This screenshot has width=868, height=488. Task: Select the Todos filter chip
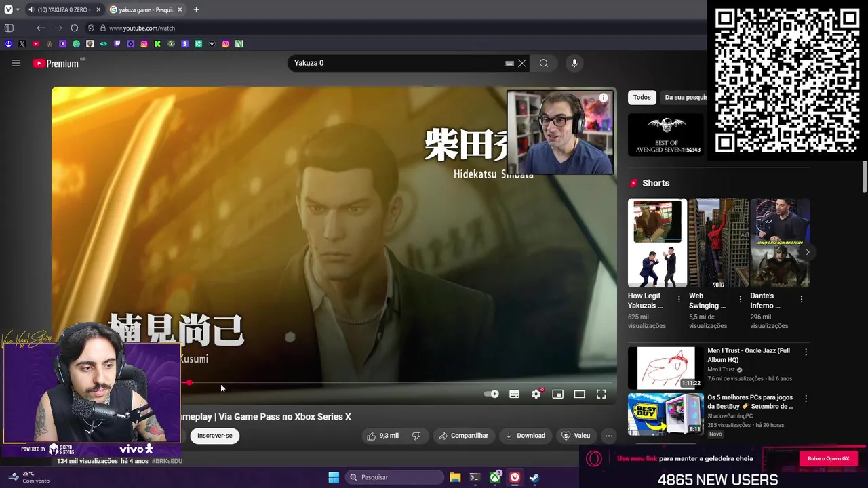coord(642,97)
